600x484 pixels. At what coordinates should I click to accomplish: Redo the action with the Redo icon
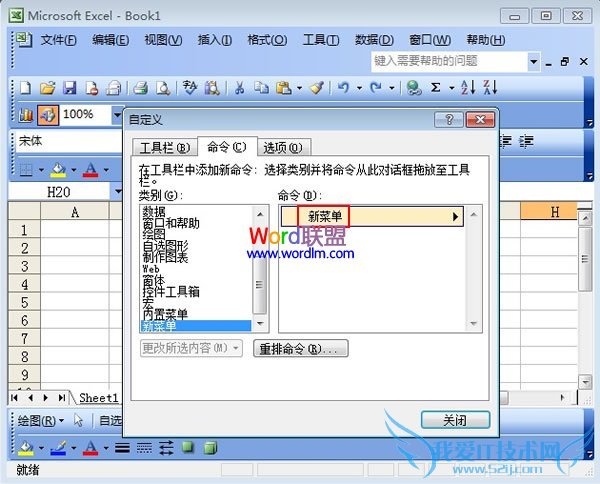[x=376, y=88]
